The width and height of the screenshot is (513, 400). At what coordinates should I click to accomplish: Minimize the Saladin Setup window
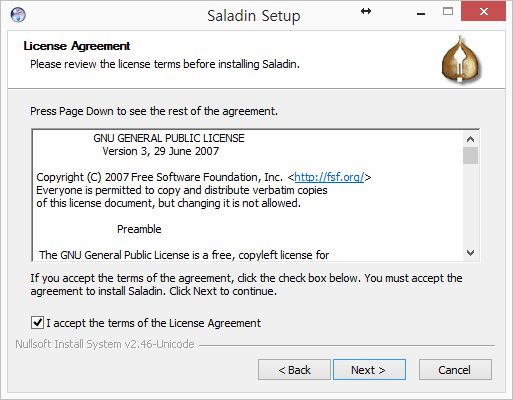(x=421, y=13)
